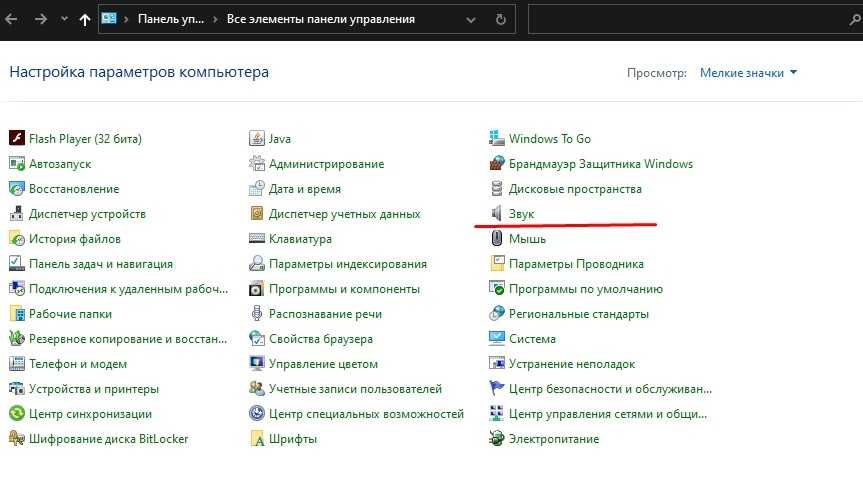This screenshot has height=504, width=863.
Task: Click the Шрифты fonts icon
Action: point(257,439)
